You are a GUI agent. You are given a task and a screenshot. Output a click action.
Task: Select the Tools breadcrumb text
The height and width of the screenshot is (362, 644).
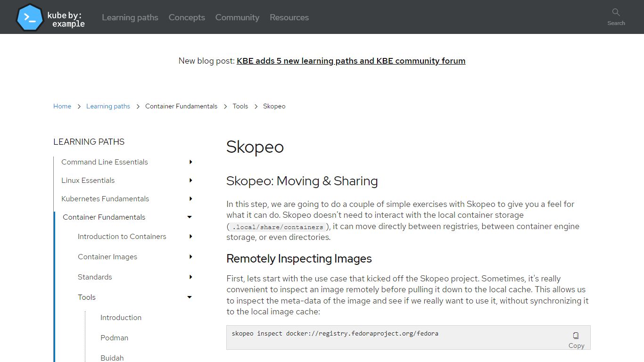[x=240, y=106]
